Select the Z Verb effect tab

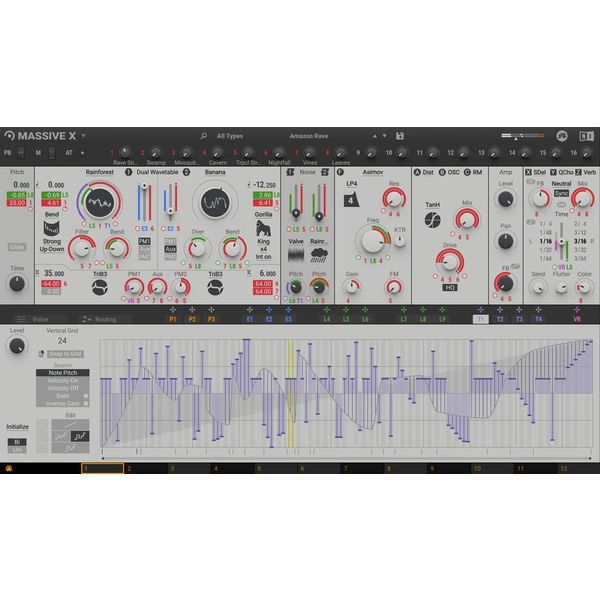[585, 172]
